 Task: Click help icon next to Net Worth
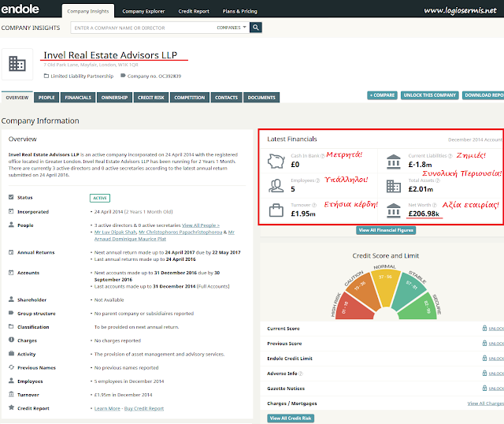click(x=435, y=205)
